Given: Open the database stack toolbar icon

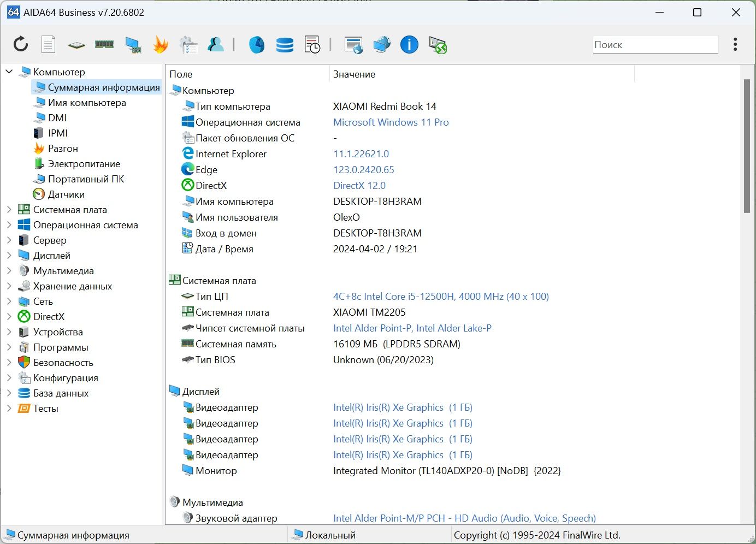Looking at the screenshot, I should [285, 45].
